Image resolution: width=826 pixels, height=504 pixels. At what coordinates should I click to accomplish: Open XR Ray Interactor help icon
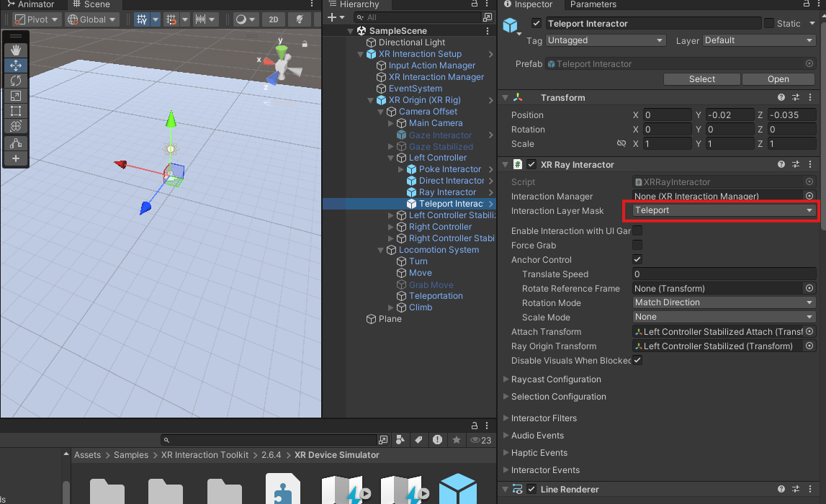point(781,164)
